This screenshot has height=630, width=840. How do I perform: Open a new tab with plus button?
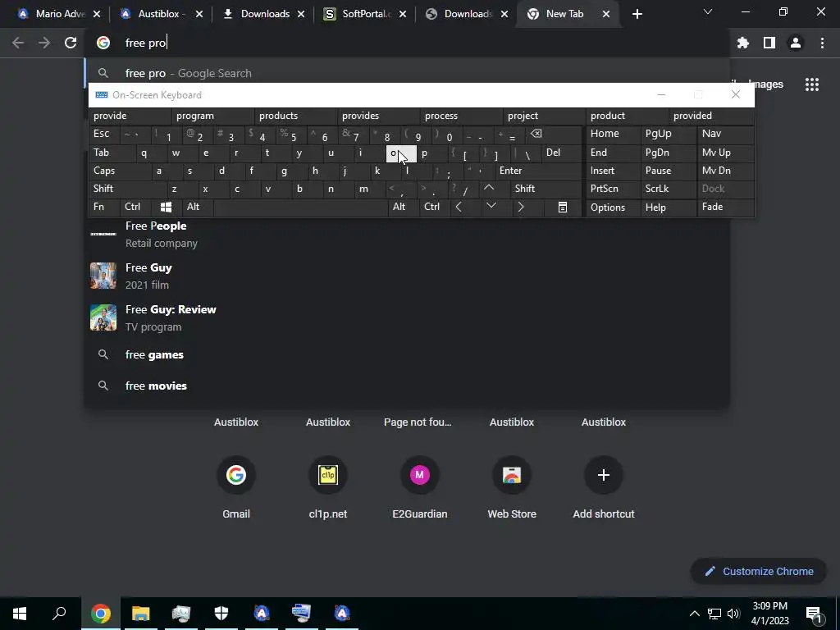coord(637,14)
